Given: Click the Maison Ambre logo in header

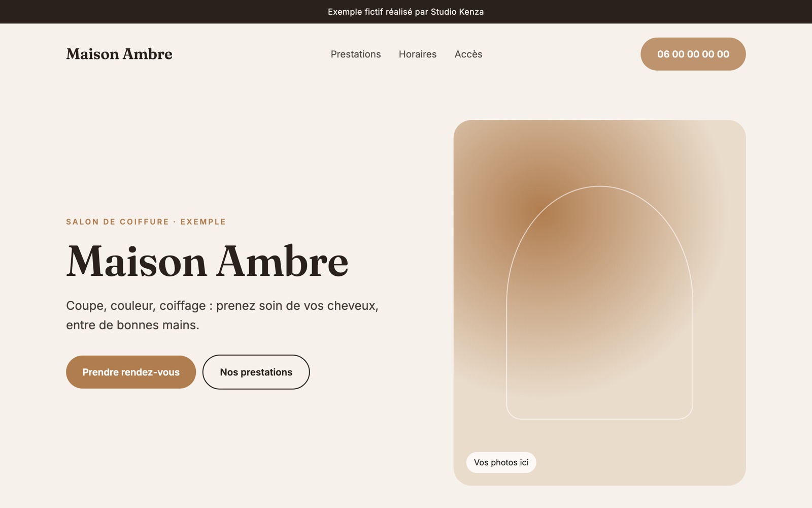Looking at the screenshot, I should [119, 54].
